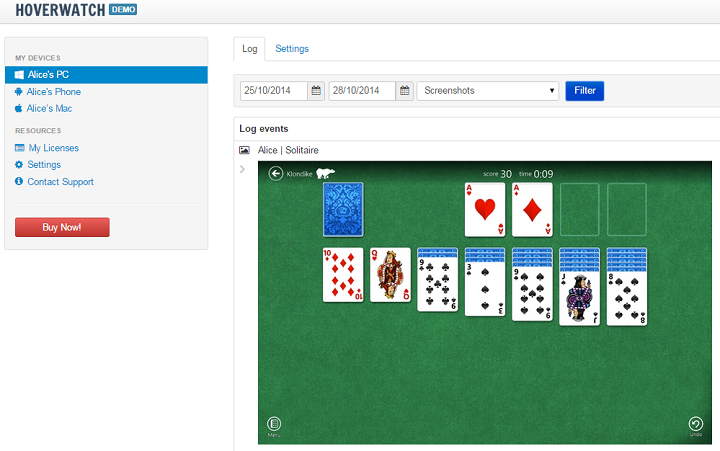Click the score 30 display
Image resolution: width=720 pixels, height=451 pixels.
click(x=498, y=174)
